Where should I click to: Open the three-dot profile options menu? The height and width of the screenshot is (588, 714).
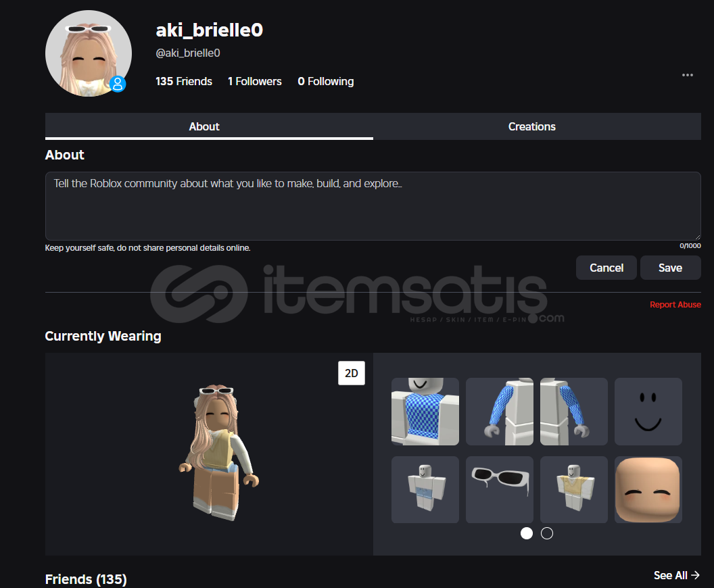pyautogui.click(x=688, y=75)
